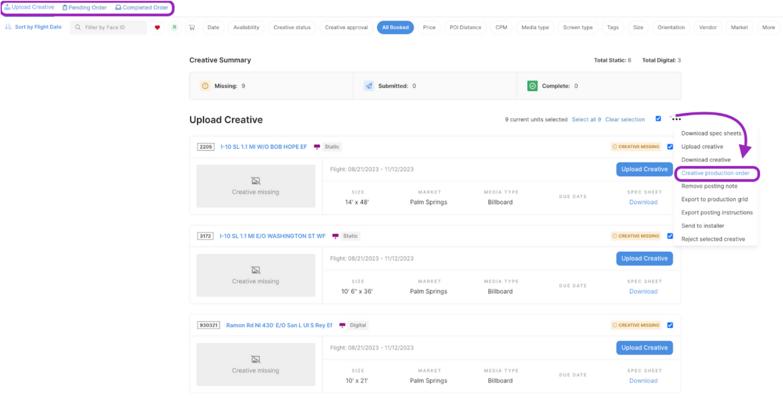Open the Creative approval filter
783x400 pixels.
(x=346, y=27)
